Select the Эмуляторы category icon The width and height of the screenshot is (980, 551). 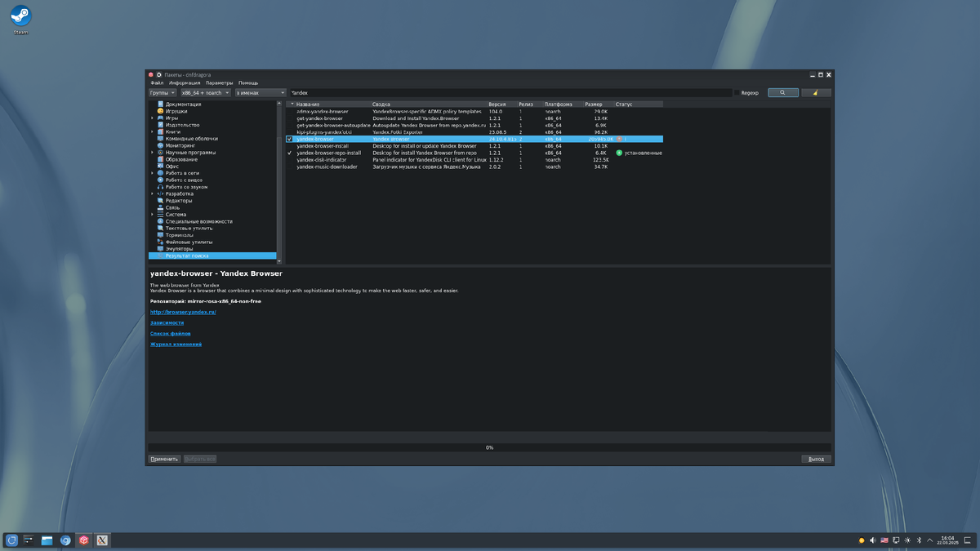pos(160,249)
